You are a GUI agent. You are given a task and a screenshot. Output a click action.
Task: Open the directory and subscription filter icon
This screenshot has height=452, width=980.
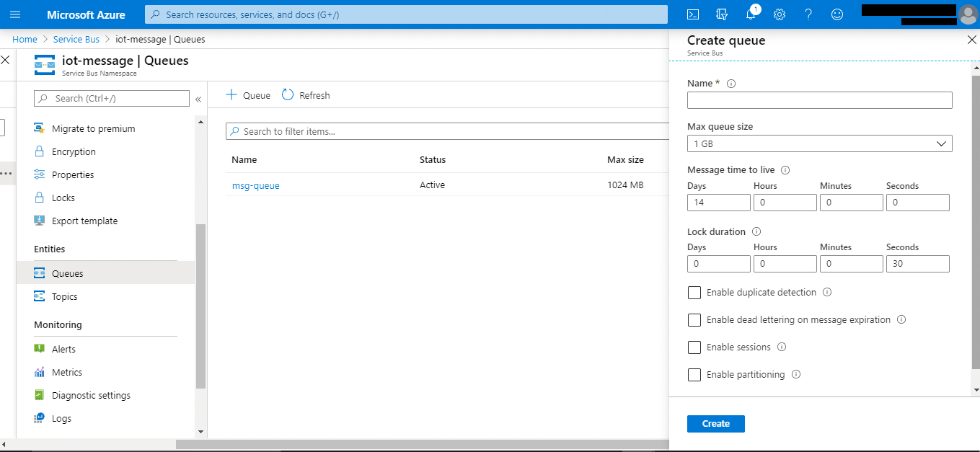[x=722, y=14]
